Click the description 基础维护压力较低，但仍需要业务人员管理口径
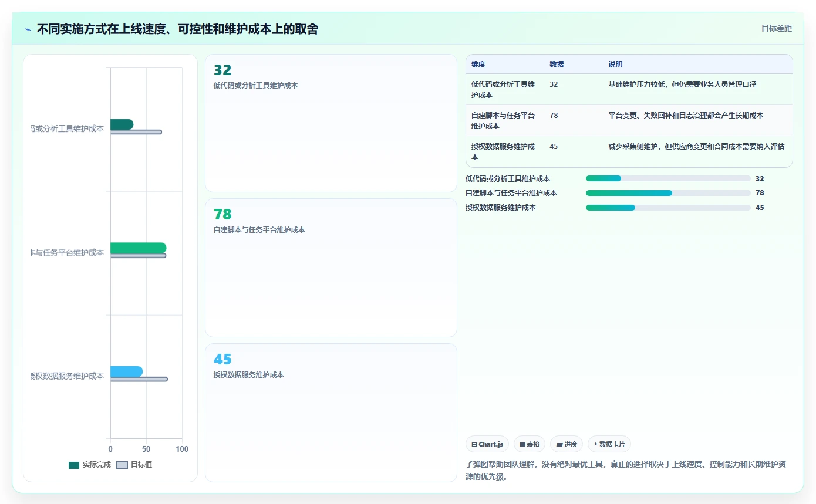 [x=682, y=84]
